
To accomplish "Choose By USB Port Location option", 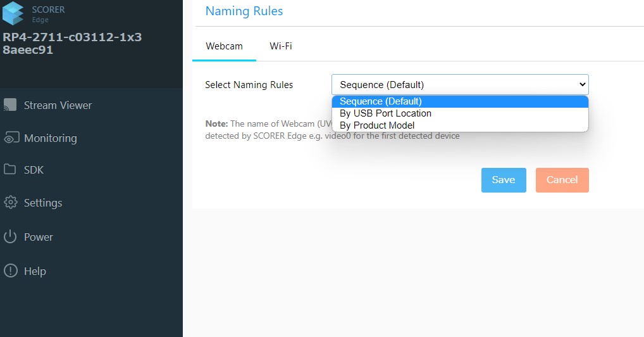I will click(x=385, y=113).
